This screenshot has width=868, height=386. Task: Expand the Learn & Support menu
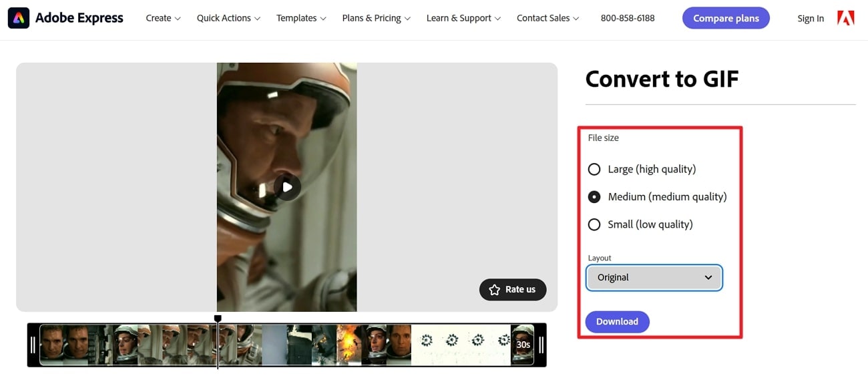point(464,18)
